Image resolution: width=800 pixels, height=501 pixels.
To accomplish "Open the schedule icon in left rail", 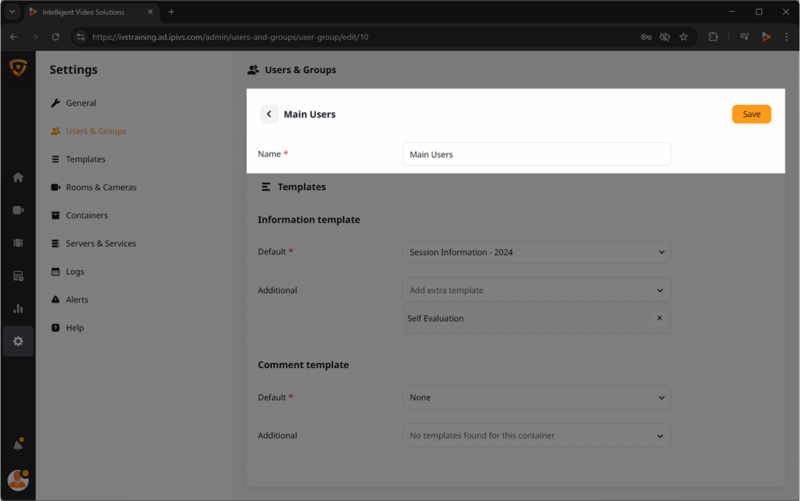I will click(18, 276).
